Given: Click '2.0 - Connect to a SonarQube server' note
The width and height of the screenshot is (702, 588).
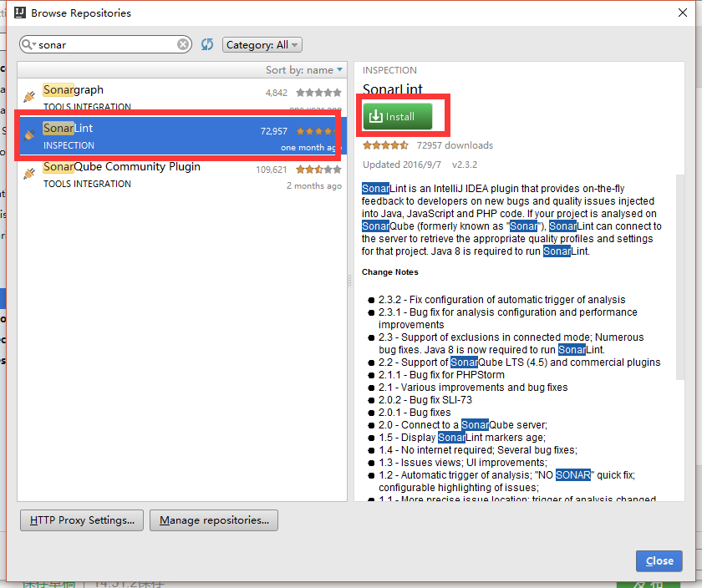Looking at the screenshot, I should click(463, 424).
